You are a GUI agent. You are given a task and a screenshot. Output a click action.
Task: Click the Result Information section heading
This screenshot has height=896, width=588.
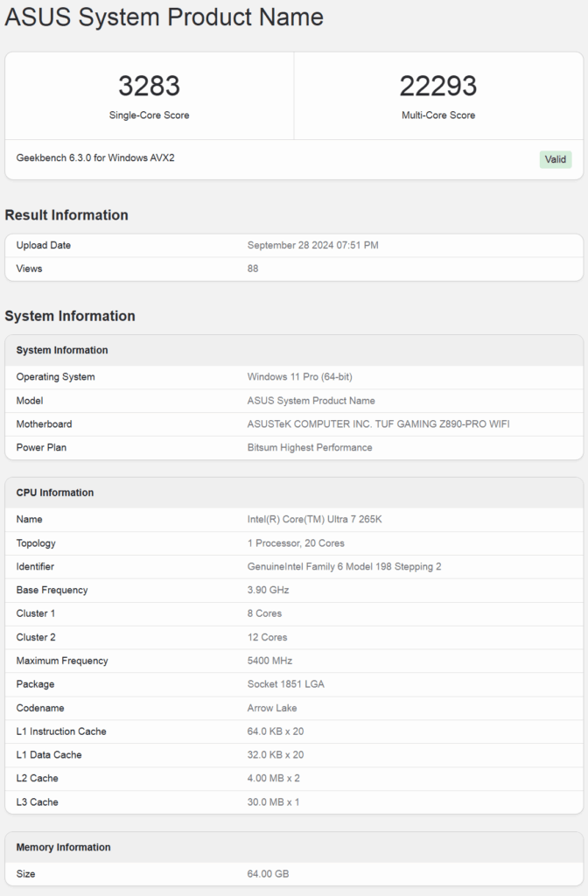click(66, 215)
